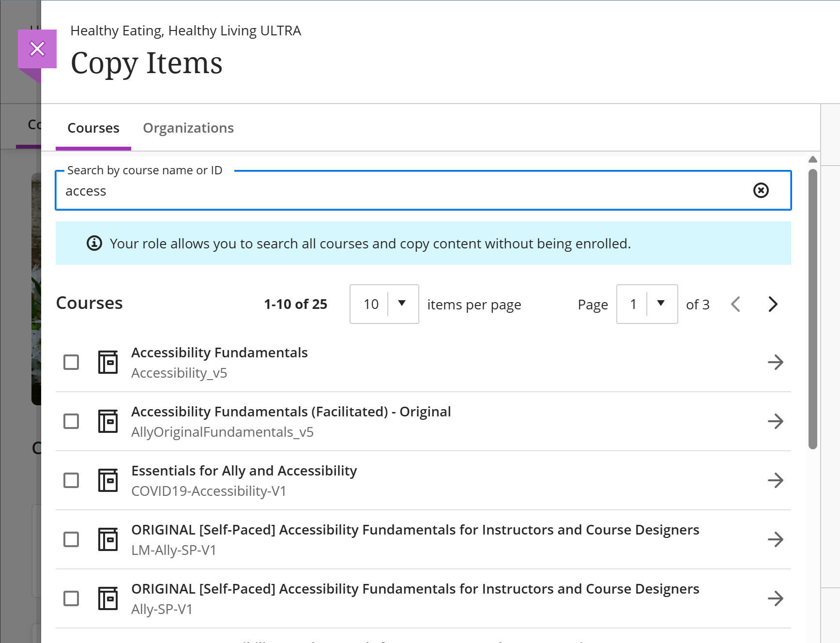This screenshot has height=643, width=840.
Task: Open LM-Ally-SP-V1 course arrow
Action: 776,539
